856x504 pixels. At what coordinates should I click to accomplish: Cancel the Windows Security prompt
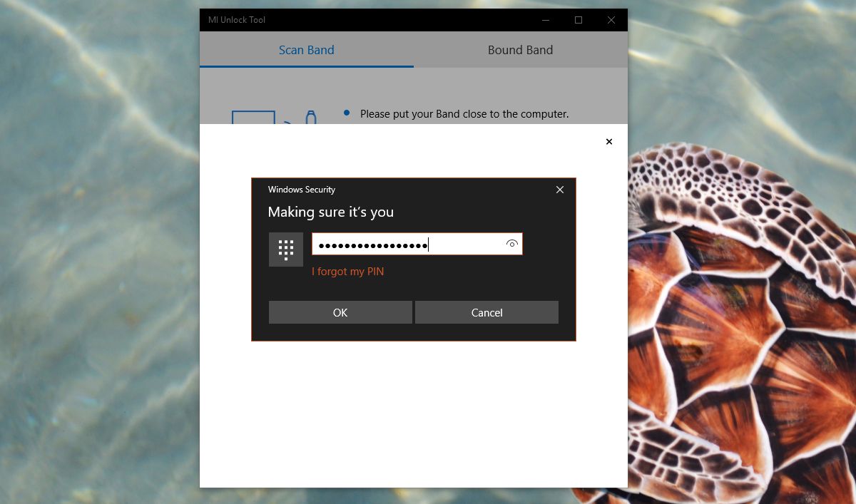click(486, 312)
